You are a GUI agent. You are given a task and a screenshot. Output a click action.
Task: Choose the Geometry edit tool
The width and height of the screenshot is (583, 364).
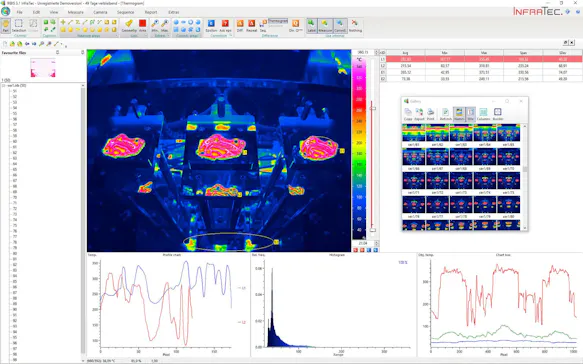click(129, 26)
